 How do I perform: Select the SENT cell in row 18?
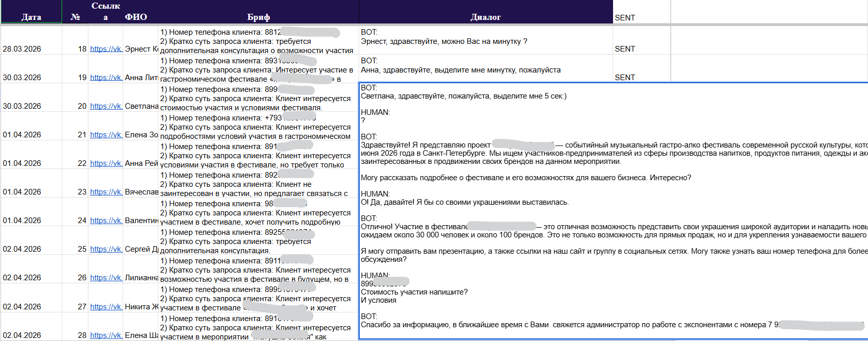pos(642,40)
